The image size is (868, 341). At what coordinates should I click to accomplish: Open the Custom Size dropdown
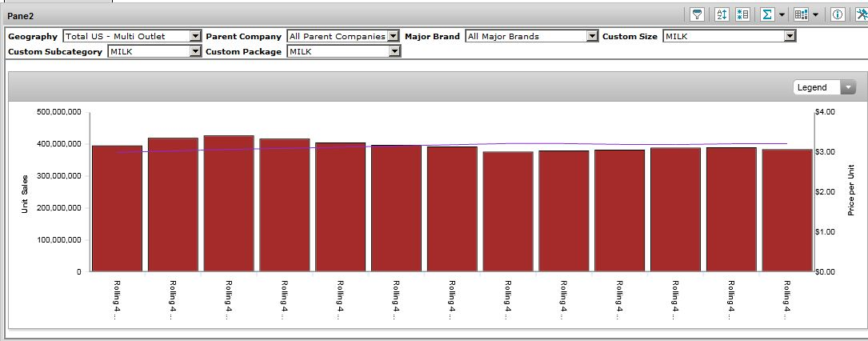790,36
